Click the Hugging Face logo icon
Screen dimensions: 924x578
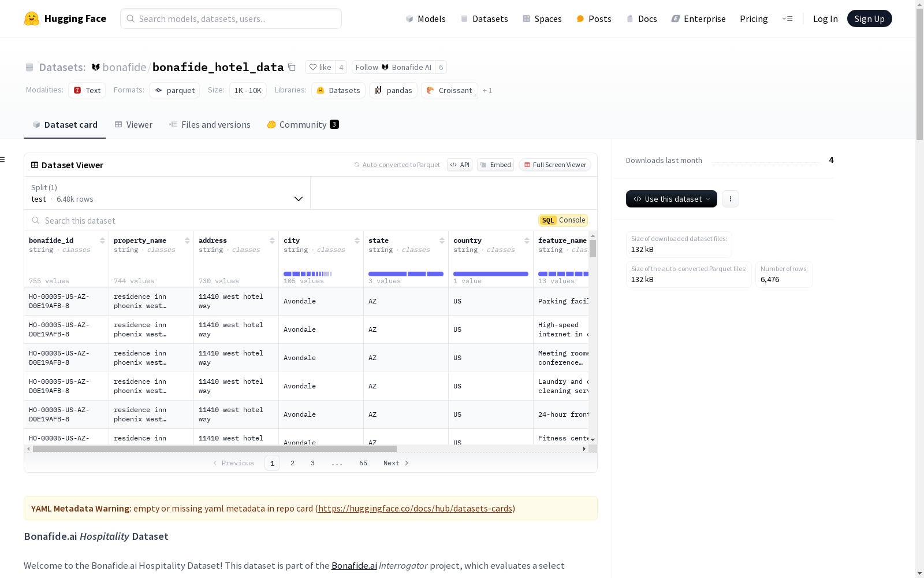tap(32, 18)
